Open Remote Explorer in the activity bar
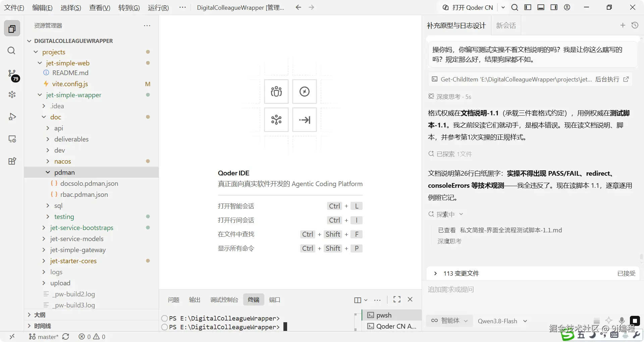 [12, 139]
